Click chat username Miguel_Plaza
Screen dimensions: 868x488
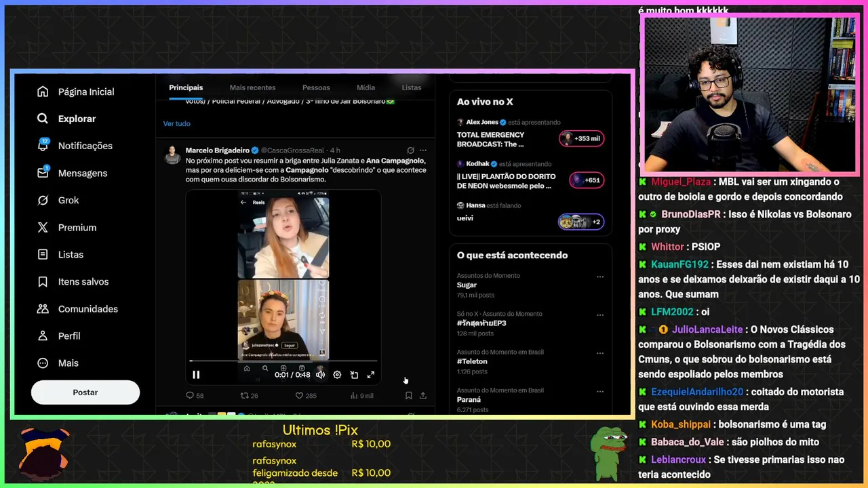681,182
